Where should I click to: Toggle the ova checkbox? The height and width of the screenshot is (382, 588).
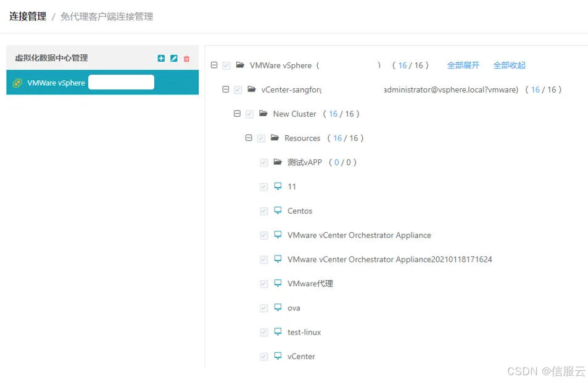point(263,309)
